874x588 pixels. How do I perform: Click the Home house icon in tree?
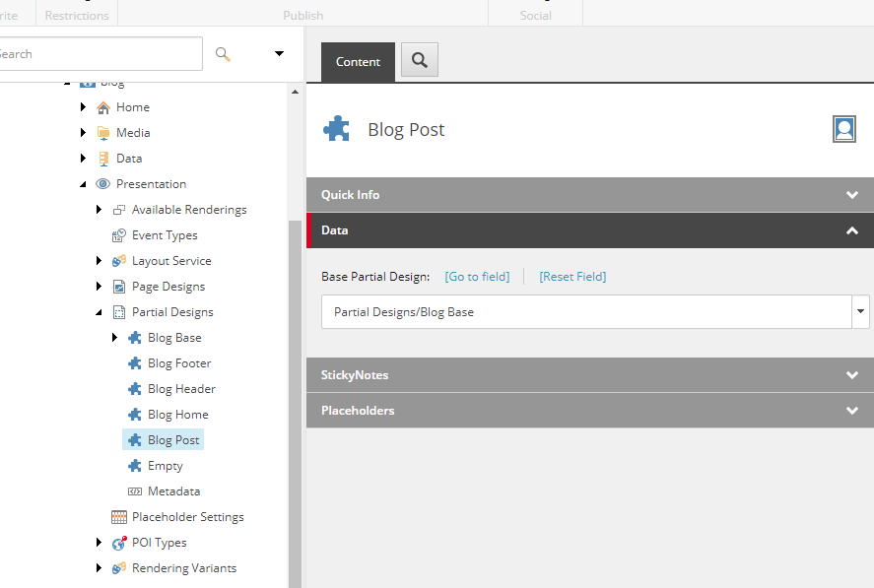(103, 107)
